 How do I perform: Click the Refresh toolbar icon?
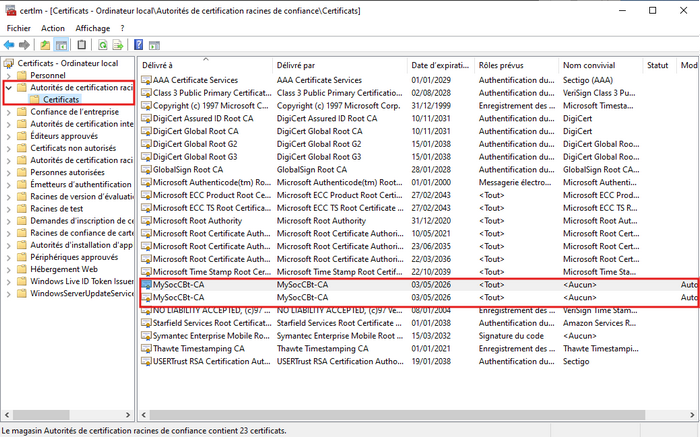click(x=102, y=45)
